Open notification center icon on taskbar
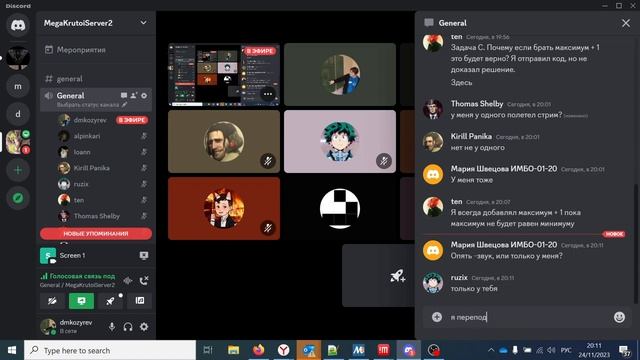Image resolution: width=640 pixels, height=360 pixels. click(x=624, y=351)
